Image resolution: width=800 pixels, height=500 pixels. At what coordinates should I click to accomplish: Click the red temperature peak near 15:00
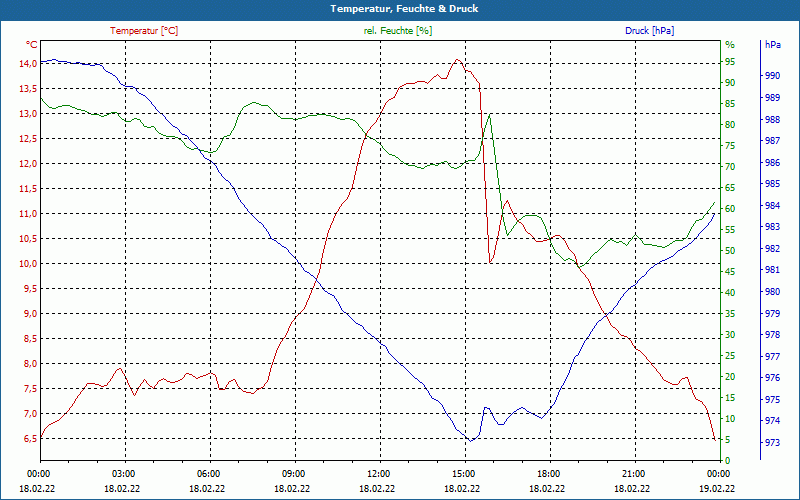[x=457, y=60]
